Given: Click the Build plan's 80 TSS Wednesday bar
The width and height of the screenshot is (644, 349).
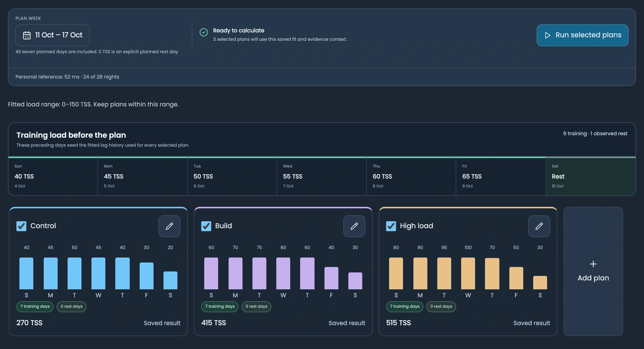Looking at the screenshot, I should 283,273.
